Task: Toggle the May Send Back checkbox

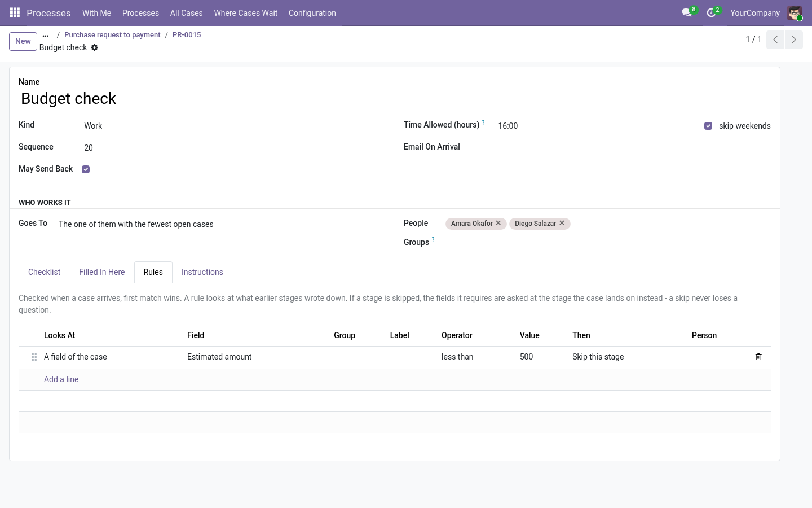Action: (86, 169)
